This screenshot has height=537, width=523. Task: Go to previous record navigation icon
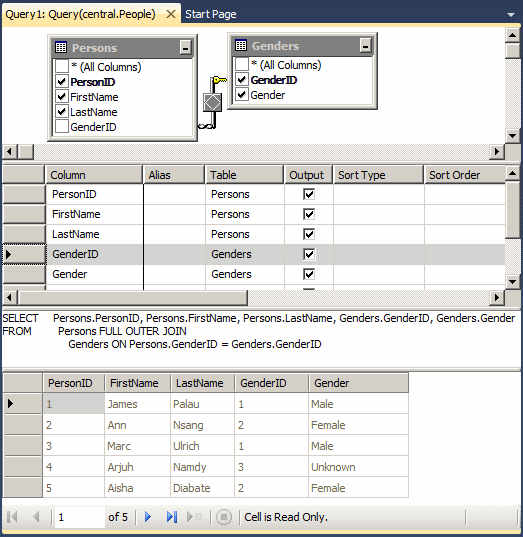point(36,517)
